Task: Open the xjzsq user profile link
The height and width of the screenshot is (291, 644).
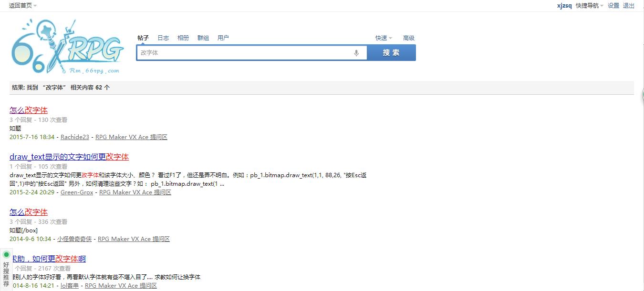Action: [564, 6]
